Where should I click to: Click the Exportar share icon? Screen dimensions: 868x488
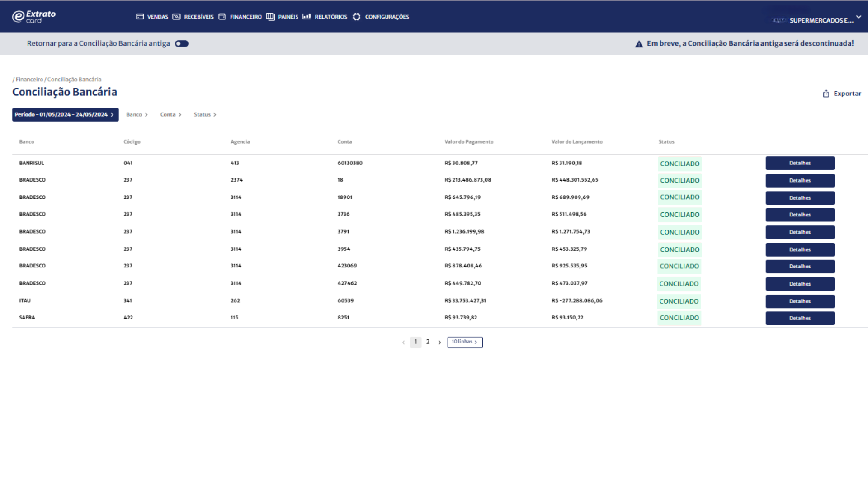826,94
